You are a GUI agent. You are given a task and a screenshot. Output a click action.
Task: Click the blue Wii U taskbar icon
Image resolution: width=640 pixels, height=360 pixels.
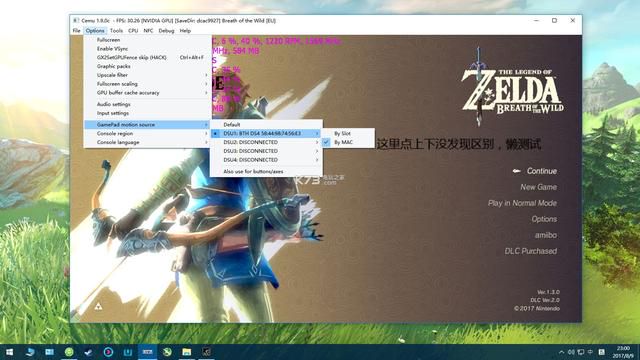coord(128,352)
